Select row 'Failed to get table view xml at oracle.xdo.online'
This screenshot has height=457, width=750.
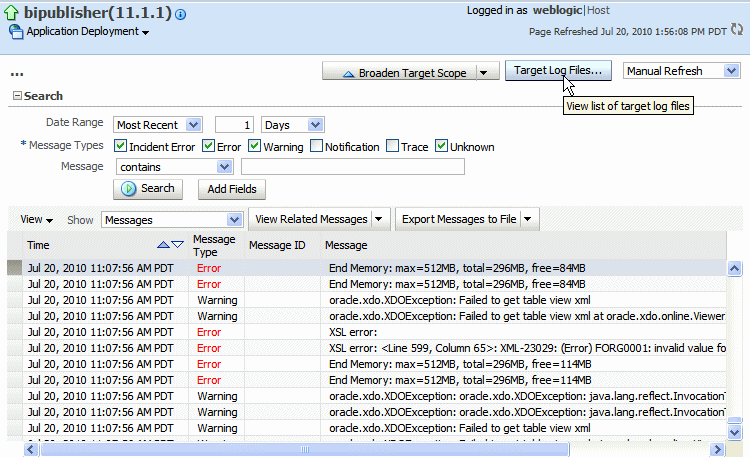374,316
